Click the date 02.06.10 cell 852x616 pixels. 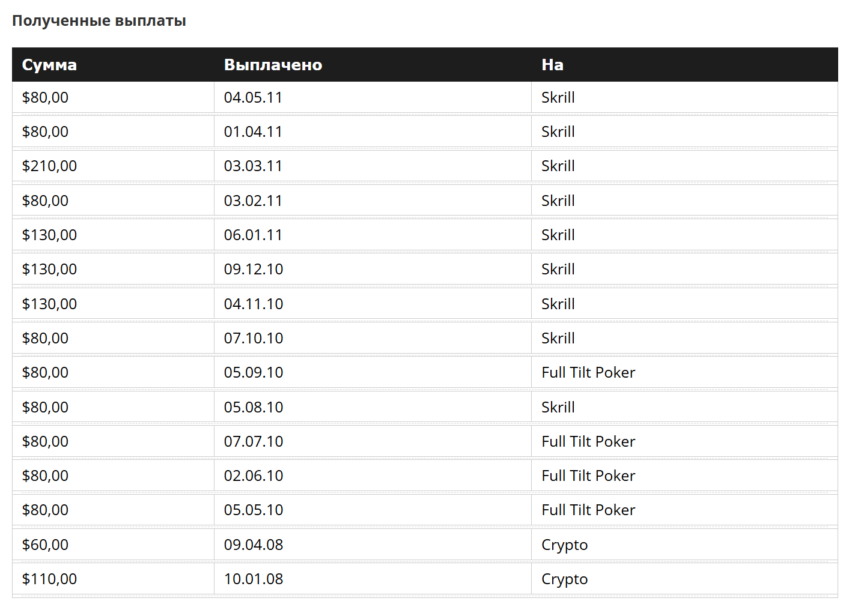coord(373,476)
